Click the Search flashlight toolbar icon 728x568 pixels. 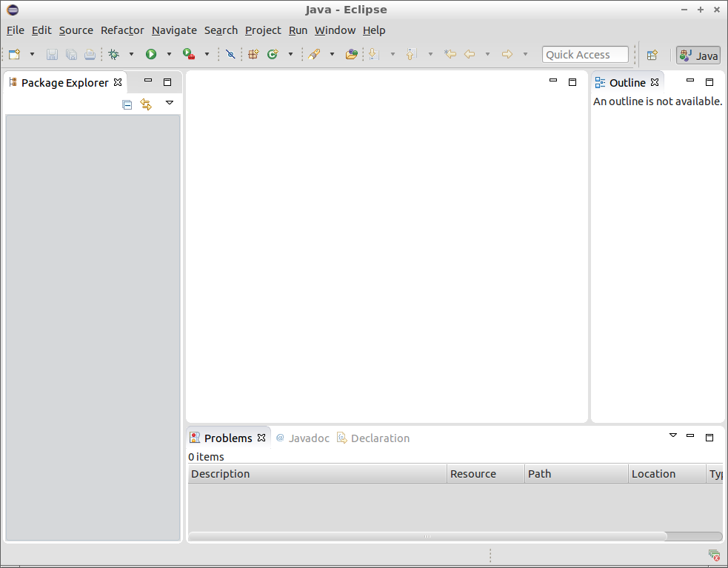click(314, 54)
